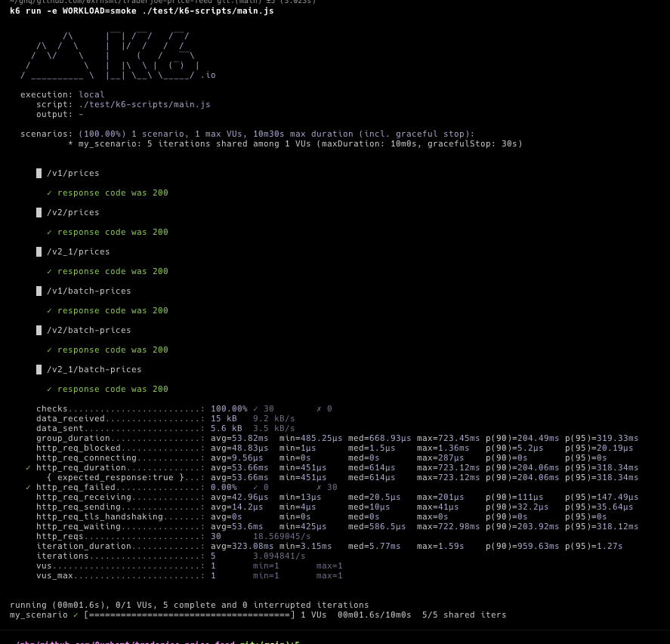Click the /v2_1/batch-prices group name
Viewport: 670px width, 644px height.
[x=94, y=370]
